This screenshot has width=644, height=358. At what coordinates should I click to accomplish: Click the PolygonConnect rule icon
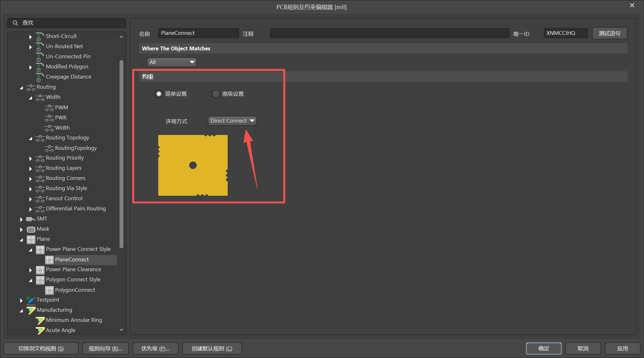coord(49,290)
